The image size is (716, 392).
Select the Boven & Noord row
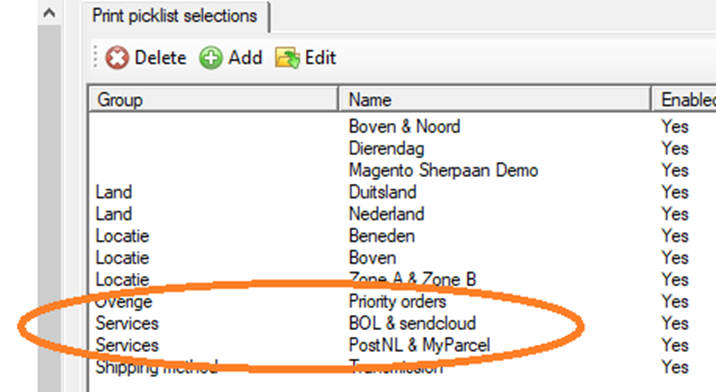pos(403,127)
